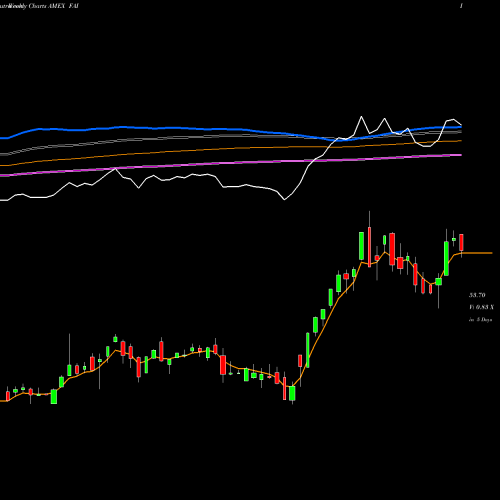Click the tall green candle before the final red candle
This screenshot has width=500, height=500.
(x=446, y=258)
